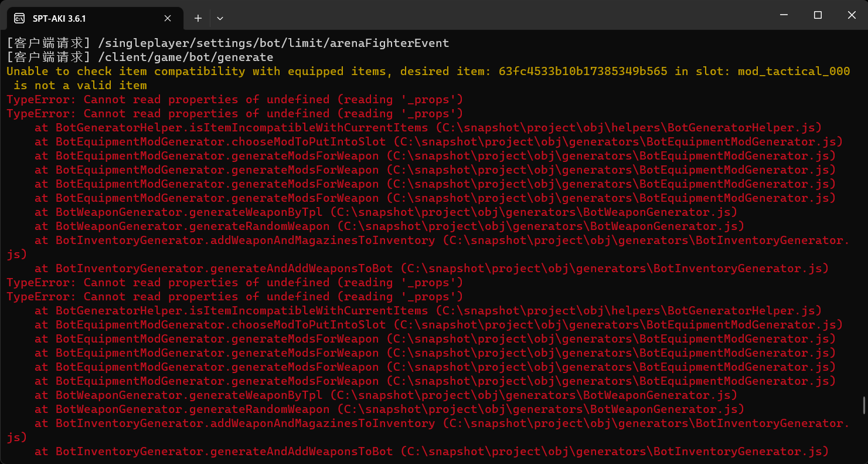Maximize the terminal window
This screenshot has width=868, height=464.
coord(818,15)
